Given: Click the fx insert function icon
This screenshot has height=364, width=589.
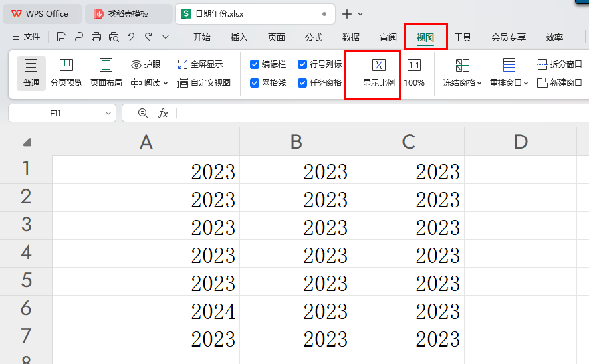Looking at the screenshot, I should (x=163, y=113).
